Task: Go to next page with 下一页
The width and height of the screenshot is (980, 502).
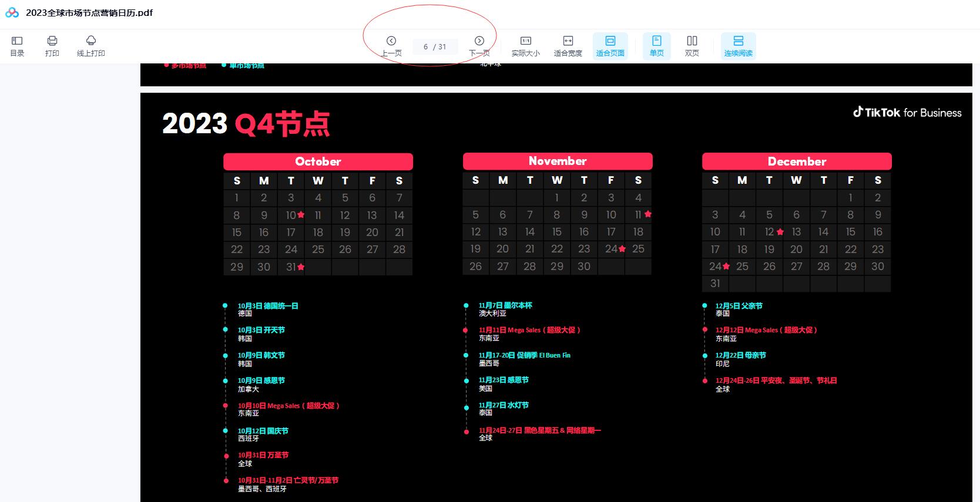Action: click(479, 46)
